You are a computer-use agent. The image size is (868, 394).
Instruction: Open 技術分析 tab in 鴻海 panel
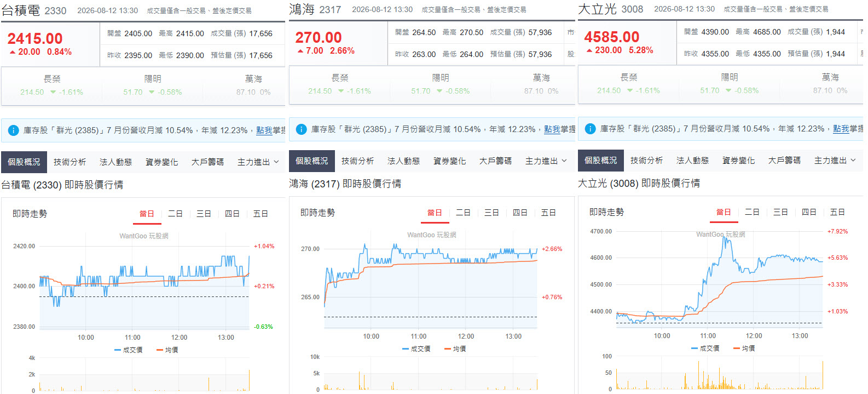357,161
